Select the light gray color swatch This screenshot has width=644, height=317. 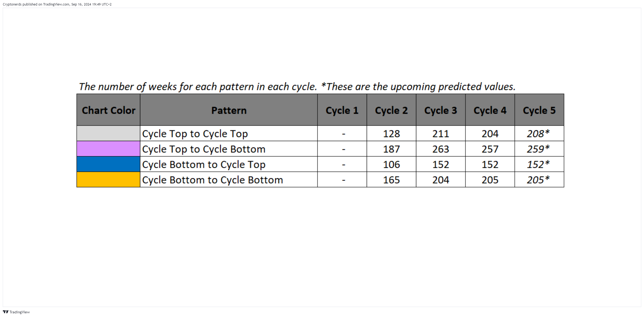[108, 133]
